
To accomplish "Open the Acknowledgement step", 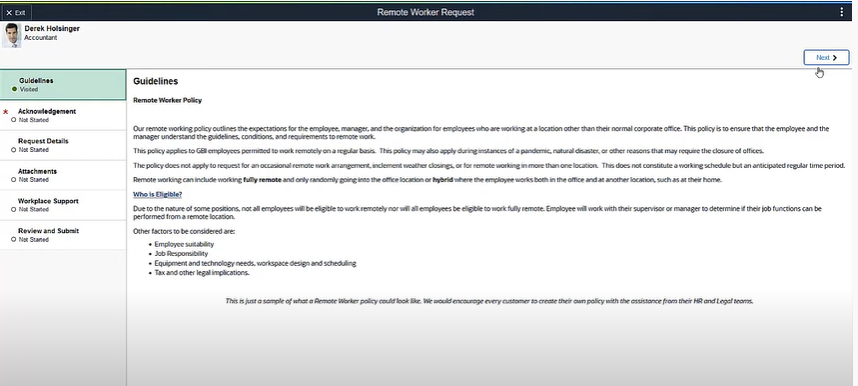I will [63, 115].
